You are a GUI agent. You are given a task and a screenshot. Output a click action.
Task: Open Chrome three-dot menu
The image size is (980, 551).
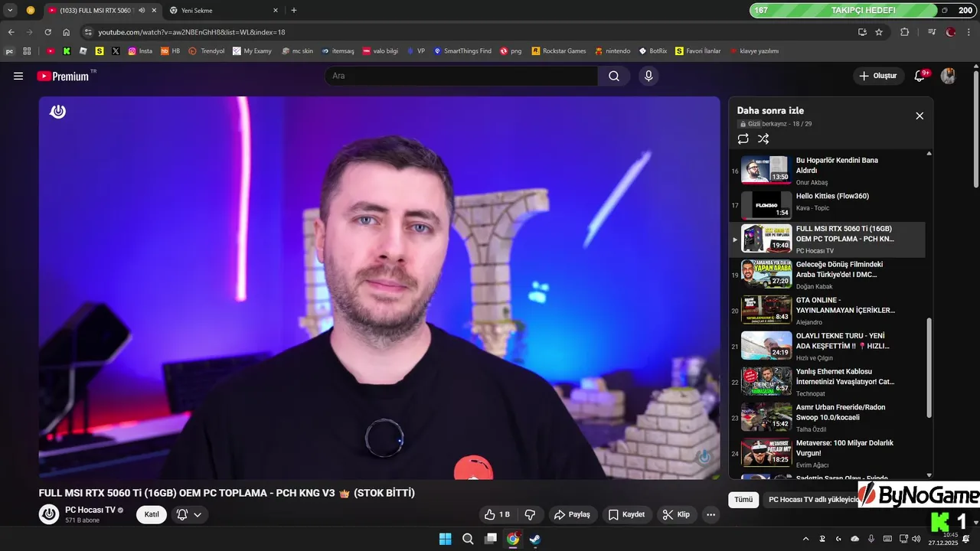pos(969,32)
